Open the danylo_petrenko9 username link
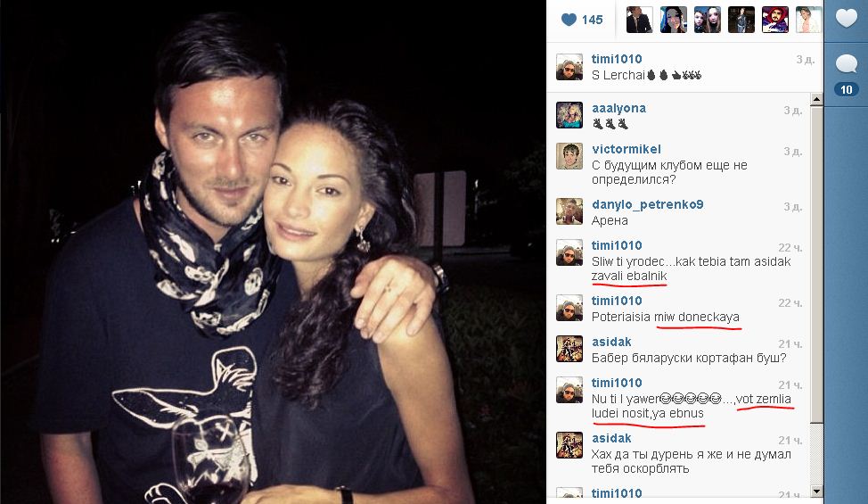868x504 pixels. click(x=648, y=204)
